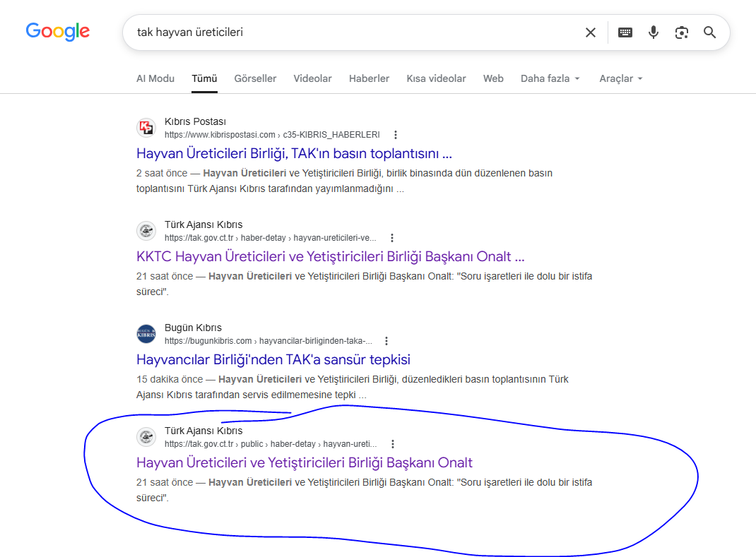Click the Kıbrıs Postası favicon
Screen dimensions: 756x557
coord(146,128)
